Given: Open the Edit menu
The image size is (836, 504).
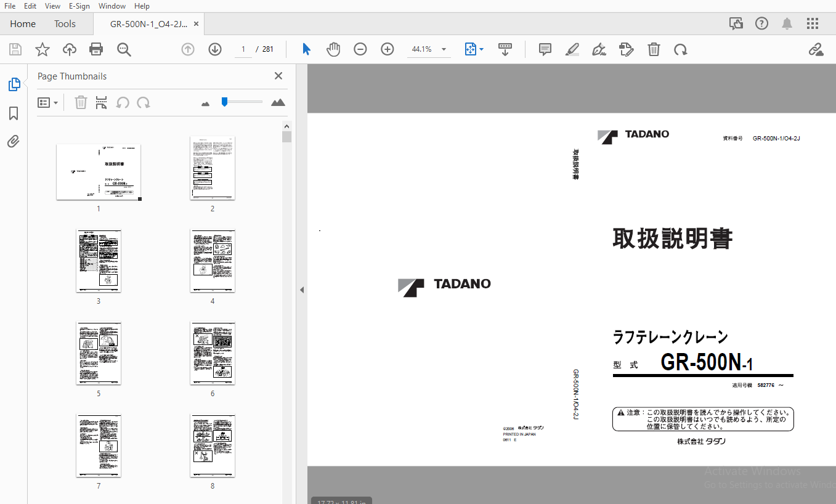Looking at the screenshot, I should [30, 6].
